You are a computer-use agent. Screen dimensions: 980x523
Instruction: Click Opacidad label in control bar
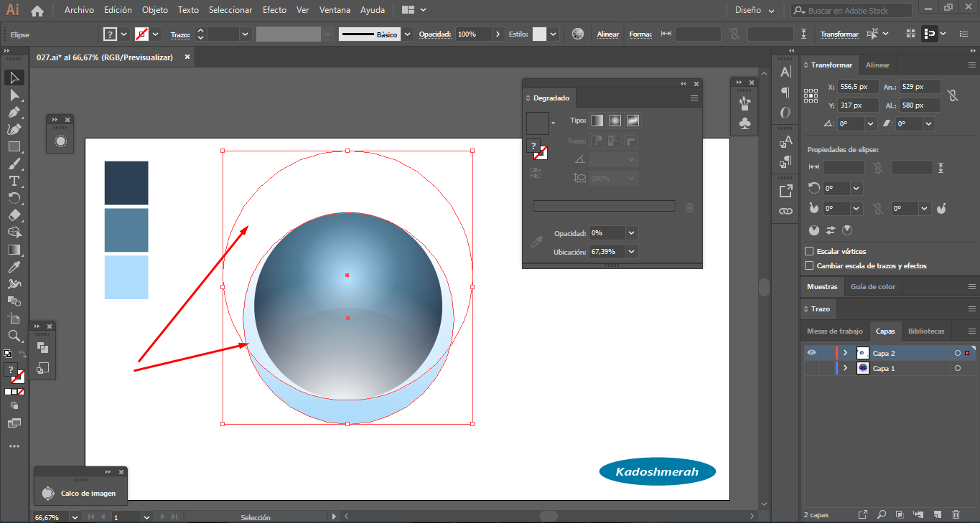click(x=434, y=34)
